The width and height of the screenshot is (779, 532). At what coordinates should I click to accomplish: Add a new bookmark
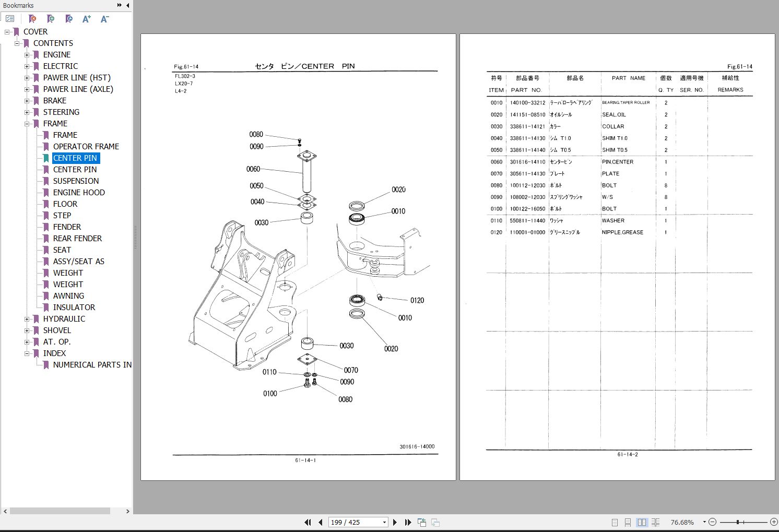pos(51,19)
